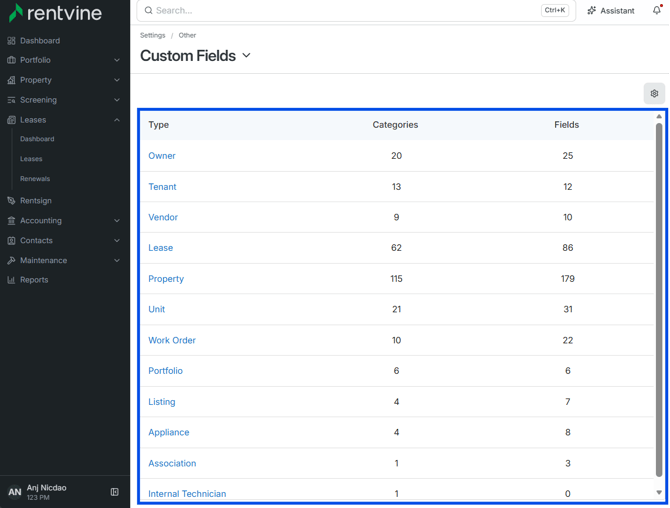The image size is (670, 508).
Task: Collapse the Leases menu chevron
Action: [117, 120]
